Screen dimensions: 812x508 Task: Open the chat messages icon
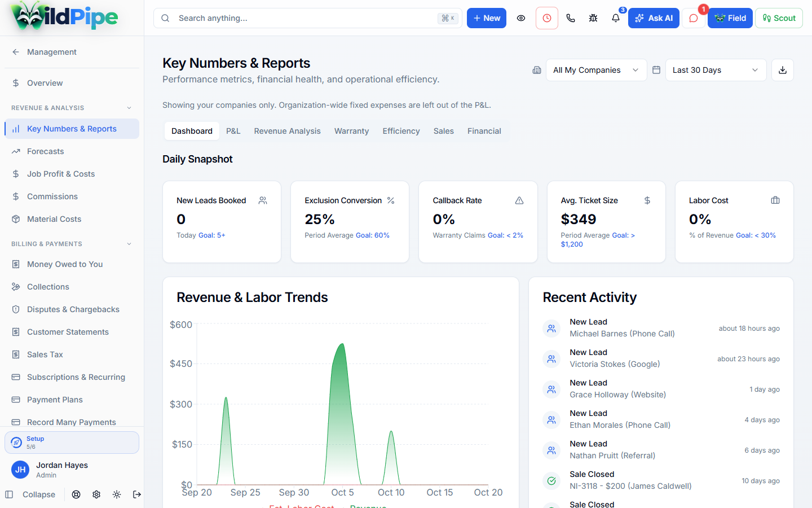[694, 18]
